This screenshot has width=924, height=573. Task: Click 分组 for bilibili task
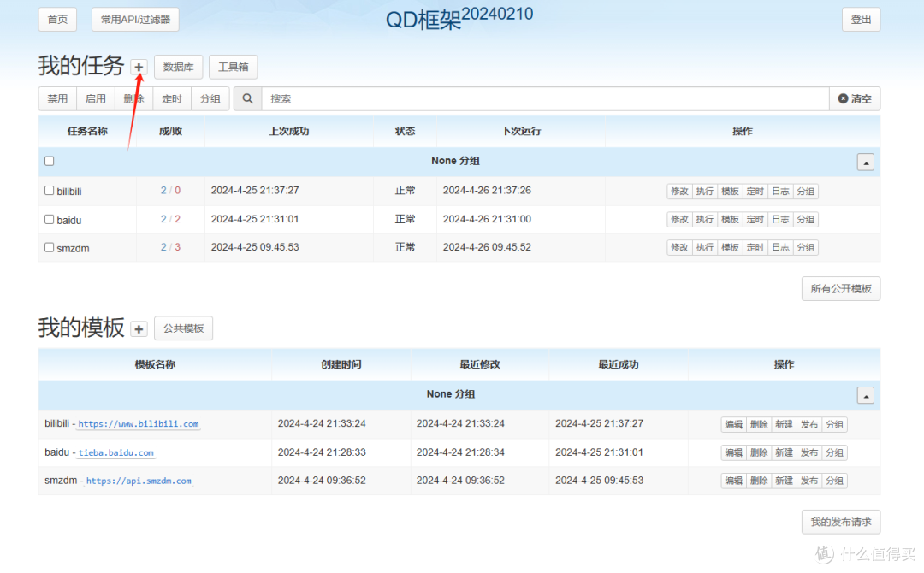click(806, 192)
